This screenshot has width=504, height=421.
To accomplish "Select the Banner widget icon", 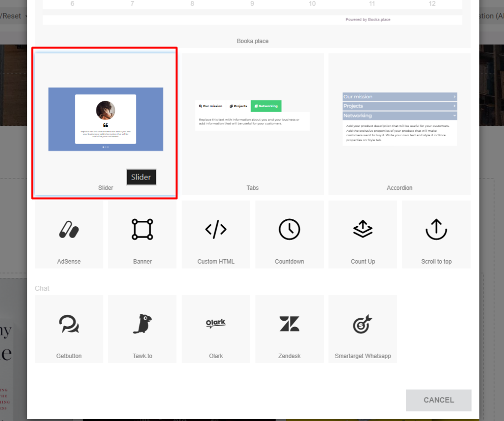I will [142, 229].
